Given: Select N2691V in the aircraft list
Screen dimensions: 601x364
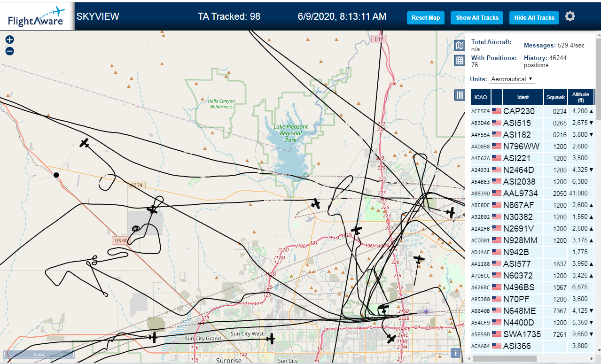Looking at the screenshot, I should 519,229.
